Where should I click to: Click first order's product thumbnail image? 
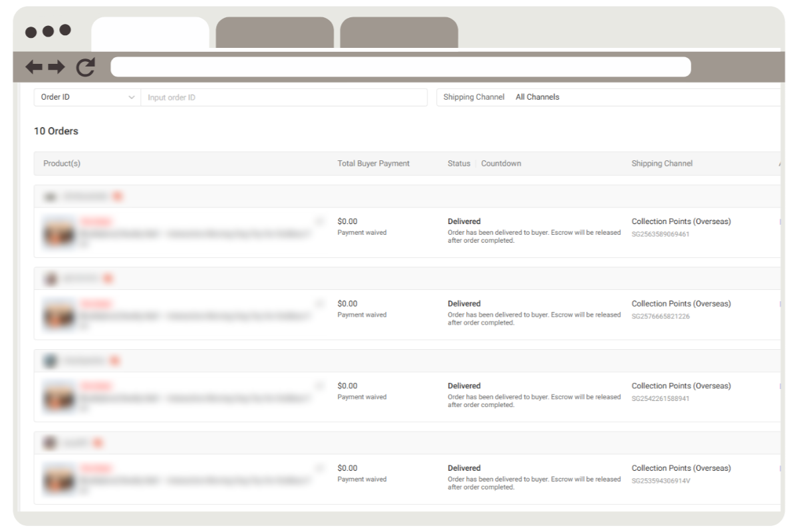click(x=59, y=233)
